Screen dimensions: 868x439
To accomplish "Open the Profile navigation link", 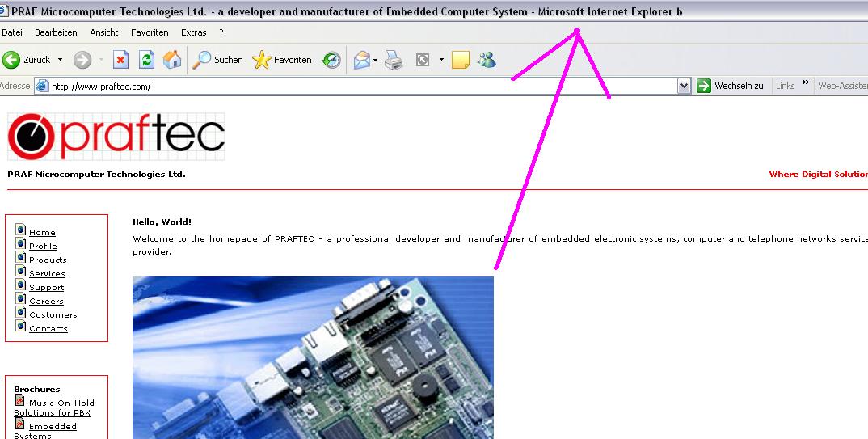I will 43,247.
